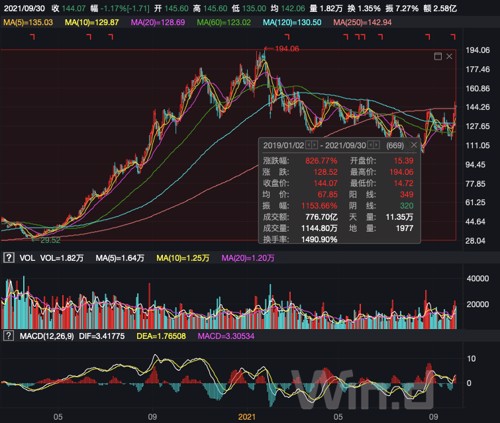The height and width of the screenshot is (423, 500).
Task: Open the MACD indicator help icon
Action: (x=8, y=336)
